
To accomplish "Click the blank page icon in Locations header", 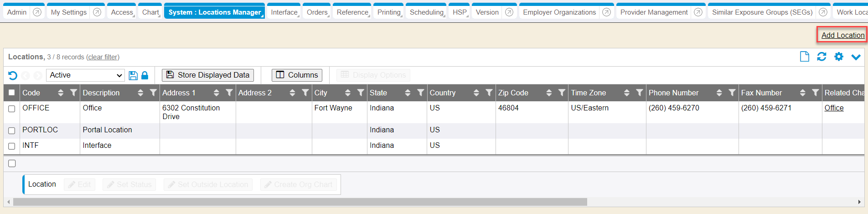I will click(805, 57).
